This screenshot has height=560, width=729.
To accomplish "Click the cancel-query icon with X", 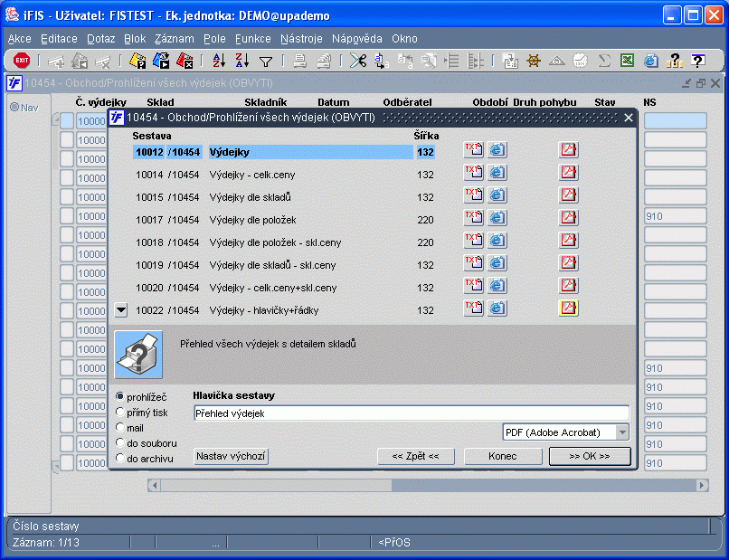I will 185,61.
